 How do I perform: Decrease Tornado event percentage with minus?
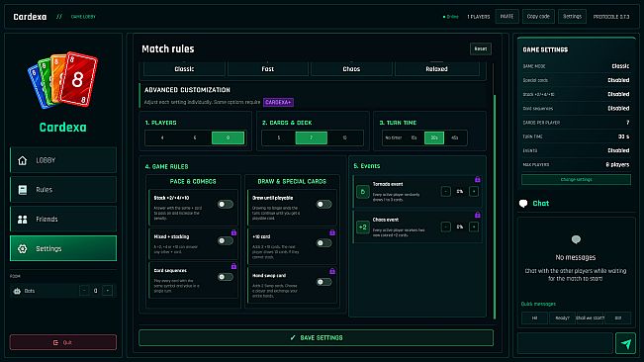coord(445,191)
